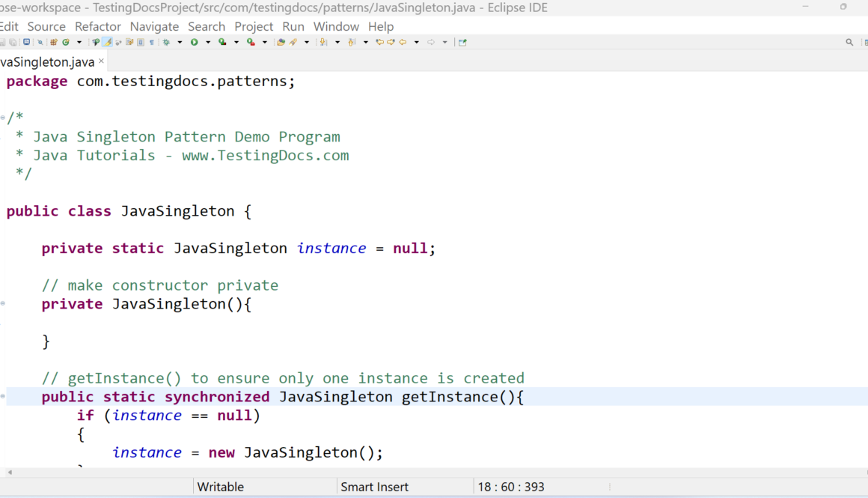
Task: Open the Debug button dropdown arrow
Action: (x=180, y=43)
